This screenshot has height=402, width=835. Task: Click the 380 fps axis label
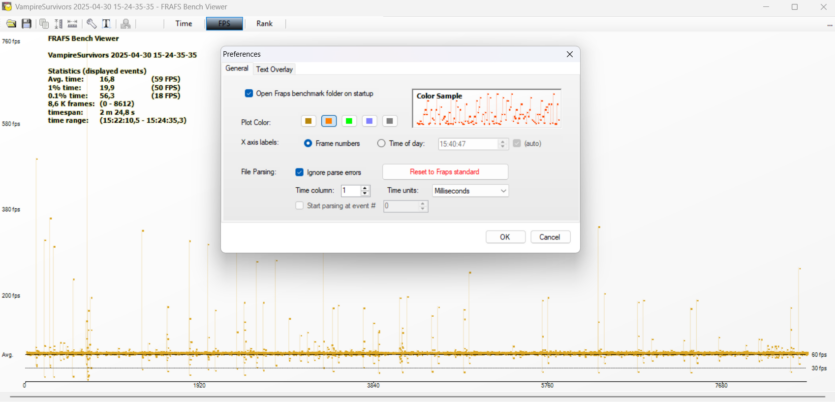pos(11,210)
